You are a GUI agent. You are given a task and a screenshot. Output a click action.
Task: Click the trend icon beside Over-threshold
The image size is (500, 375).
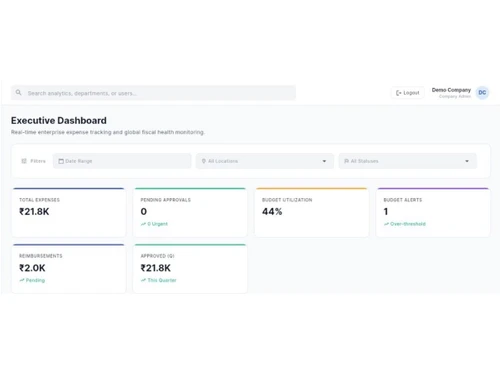point(386,224)
